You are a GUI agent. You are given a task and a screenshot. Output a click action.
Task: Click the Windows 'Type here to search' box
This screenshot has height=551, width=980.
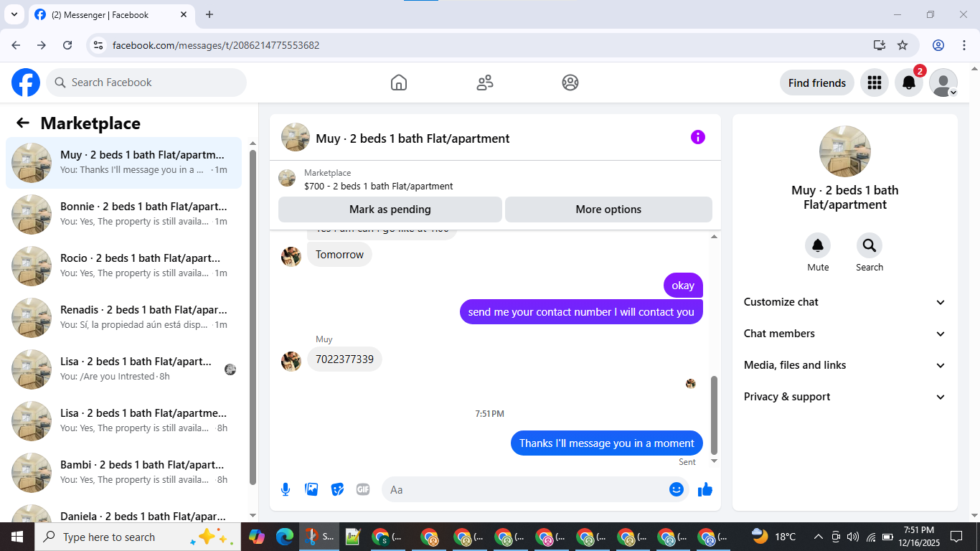coord(137,537)
